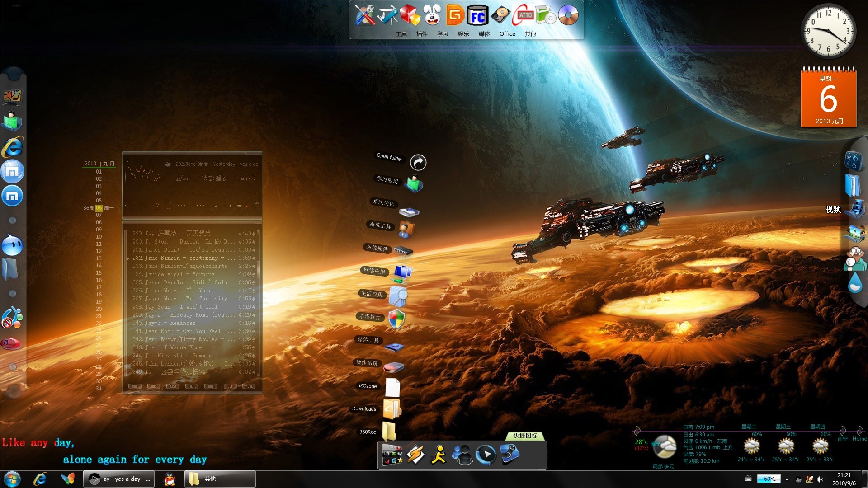
Task: Click the HUNT button in playlist
Action: click(211, 386)
